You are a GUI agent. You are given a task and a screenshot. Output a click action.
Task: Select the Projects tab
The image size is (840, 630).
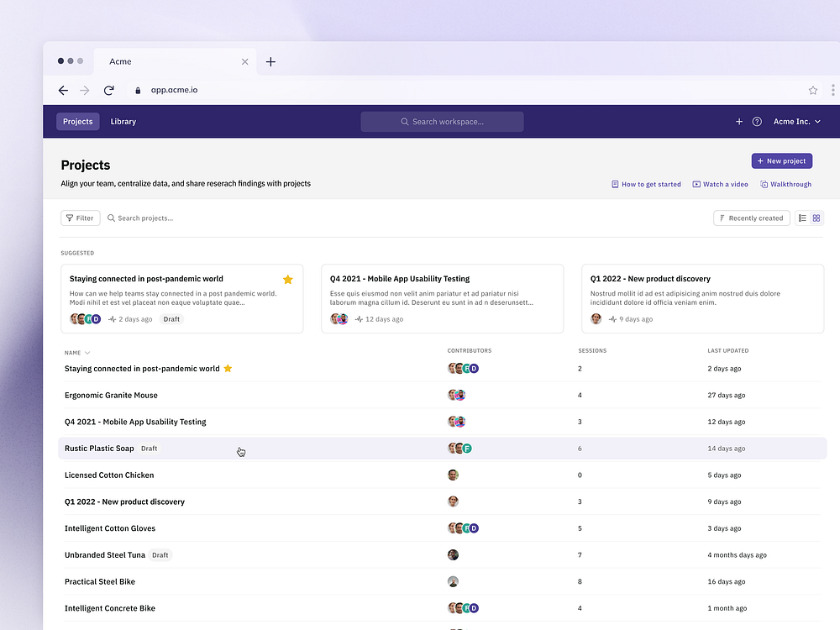(78, 122)
